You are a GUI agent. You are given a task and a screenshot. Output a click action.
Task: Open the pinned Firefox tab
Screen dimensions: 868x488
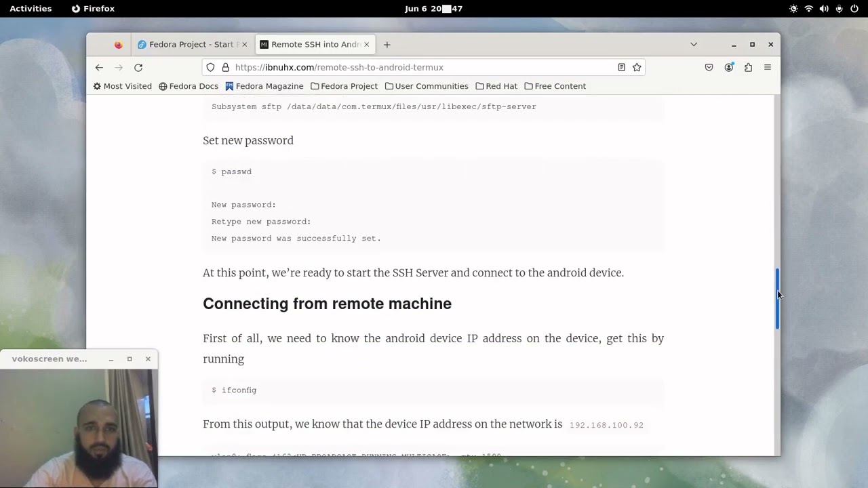click(x=118, y=45)
